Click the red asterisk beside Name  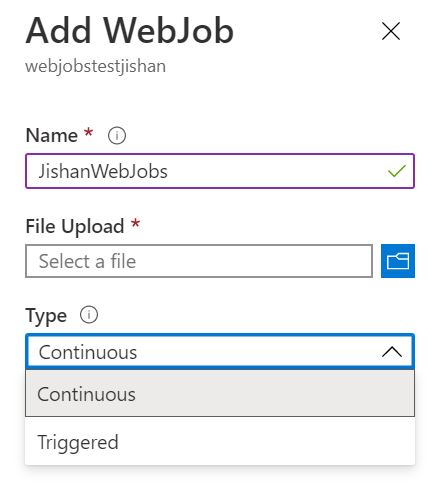tap(88, 133)
